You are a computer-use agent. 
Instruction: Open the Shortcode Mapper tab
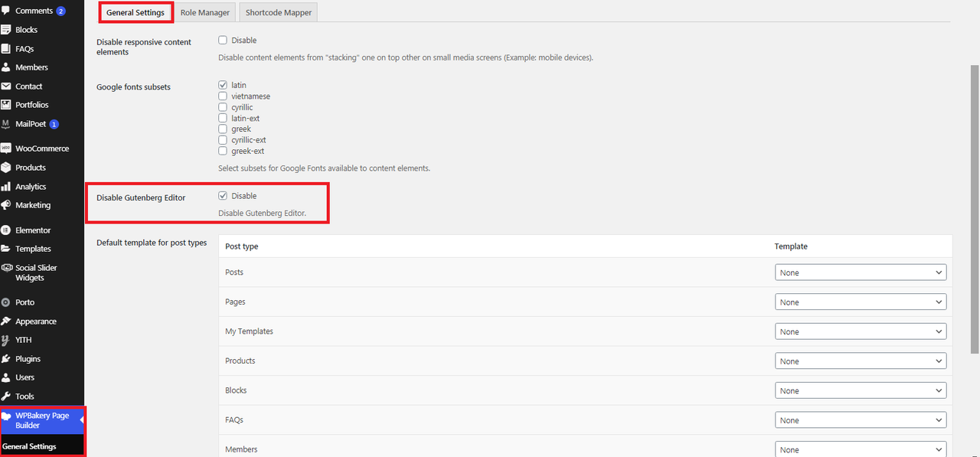click(x=276, y=13)
